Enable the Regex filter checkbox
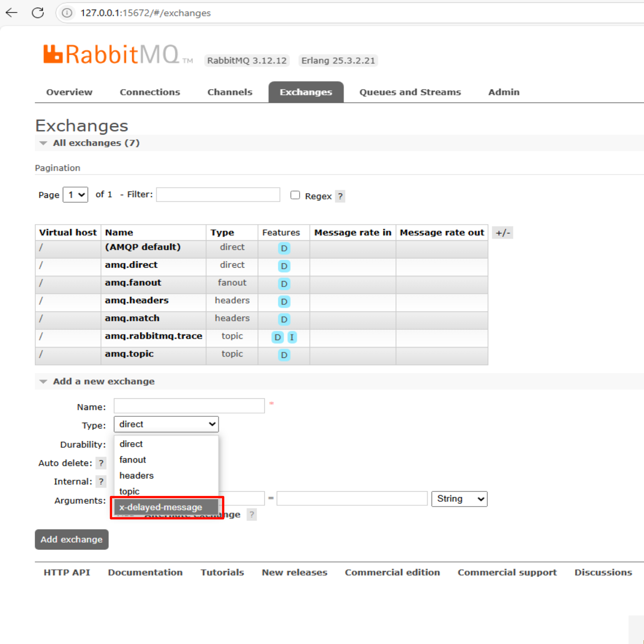Viewport: 644px width, 644px height. pyautogui.click(x=295, y=195)
